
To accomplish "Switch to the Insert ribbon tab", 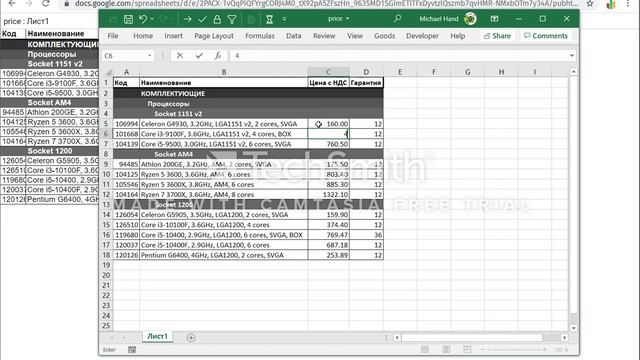I will 173,36.
